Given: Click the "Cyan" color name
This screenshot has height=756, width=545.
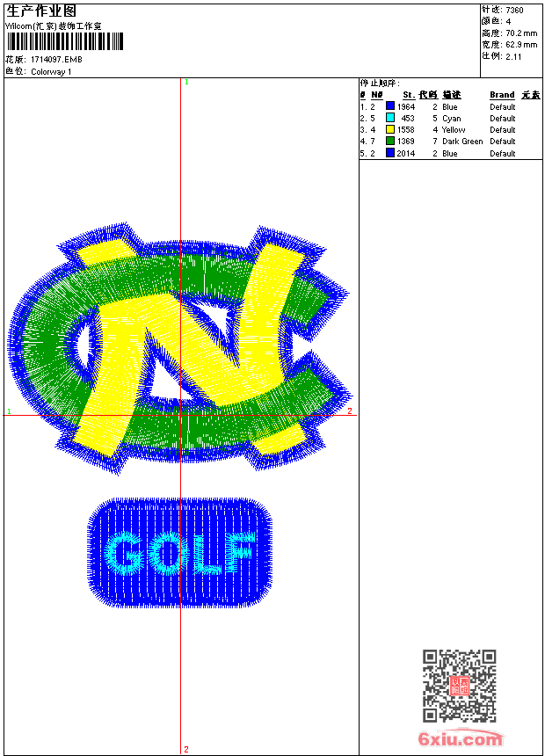Looking at the screenshot, I should point(452,119).
